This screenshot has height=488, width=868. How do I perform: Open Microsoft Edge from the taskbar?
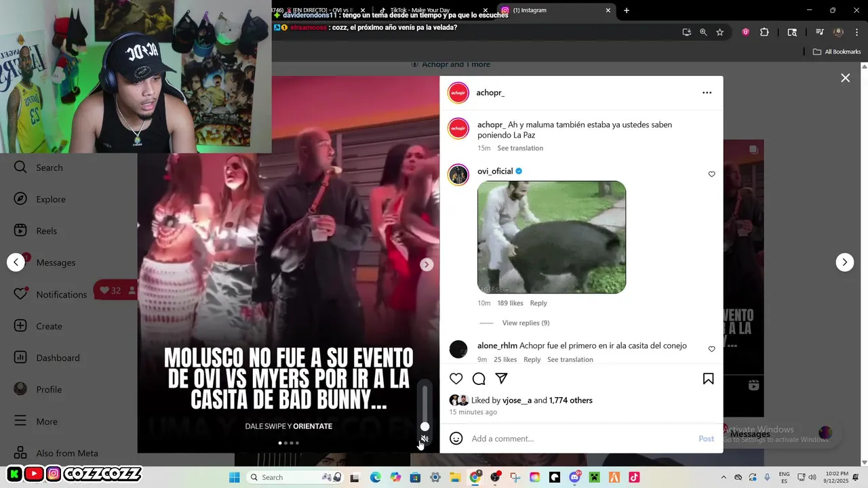click(x=376, y=477)
